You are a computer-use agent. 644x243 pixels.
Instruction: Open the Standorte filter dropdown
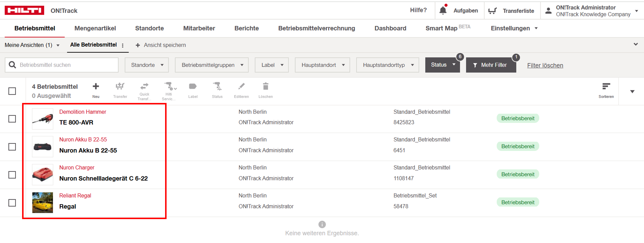point(147,65)
